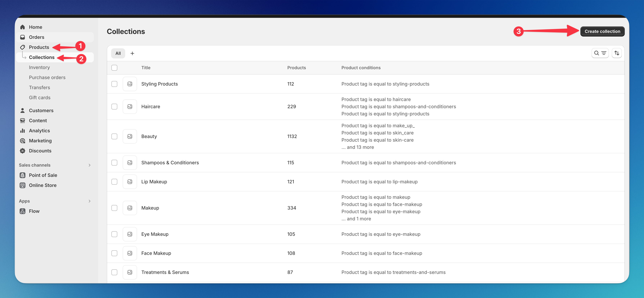This screenshot has width=644, height=298.
Task: Expand the Sales channels section
Action: click(x=89, y=165)
